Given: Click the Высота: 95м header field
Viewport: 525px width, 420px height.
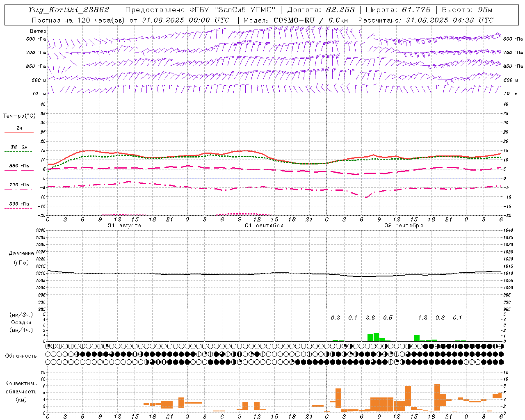Looking at the screenshot, I should click(467, 10).
